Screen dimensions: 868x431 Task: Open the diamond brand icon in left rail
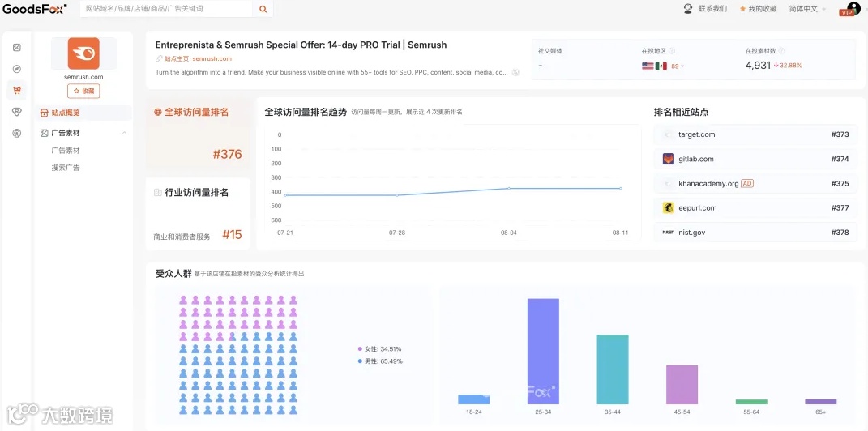[x=16, y=112]
